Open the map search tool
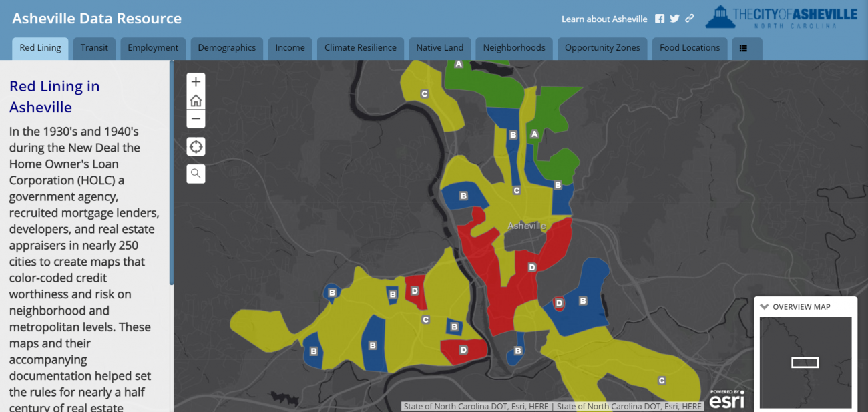 coord(196,174)
